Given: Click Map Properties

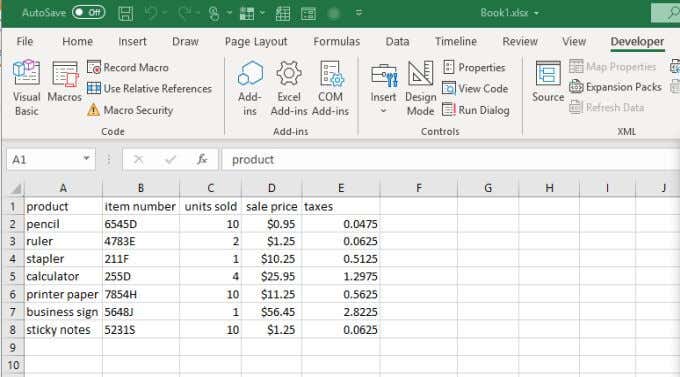Looking at the screenshot, I should click(x=612, y=66).
